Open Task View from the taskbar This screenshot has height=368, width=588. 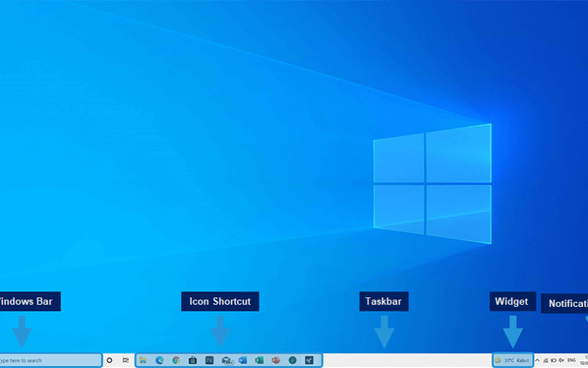point(126,360)
